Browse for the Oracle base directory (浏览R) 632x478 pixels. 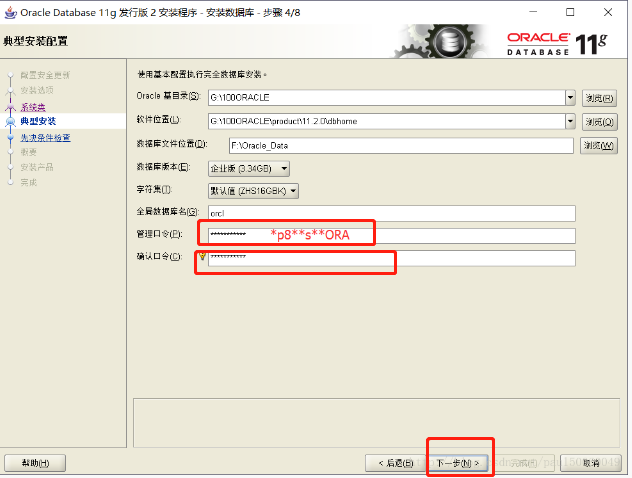coord(600,98)
